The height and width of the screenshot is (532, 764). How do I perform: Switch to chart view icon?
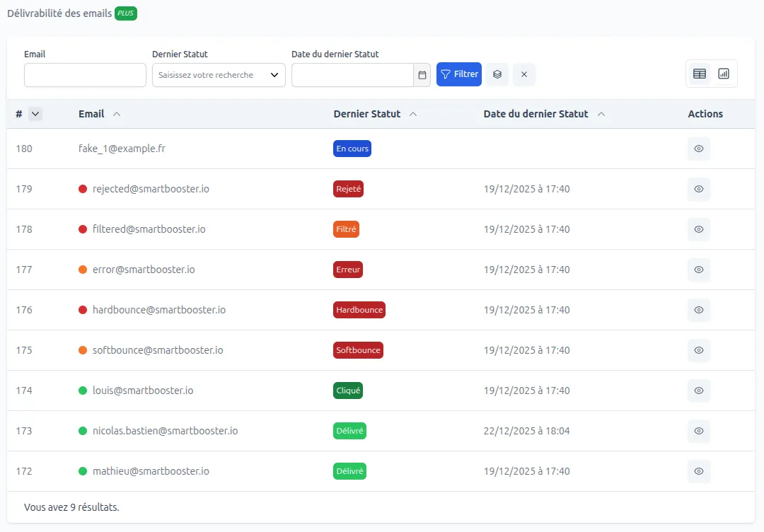(723, 73)
